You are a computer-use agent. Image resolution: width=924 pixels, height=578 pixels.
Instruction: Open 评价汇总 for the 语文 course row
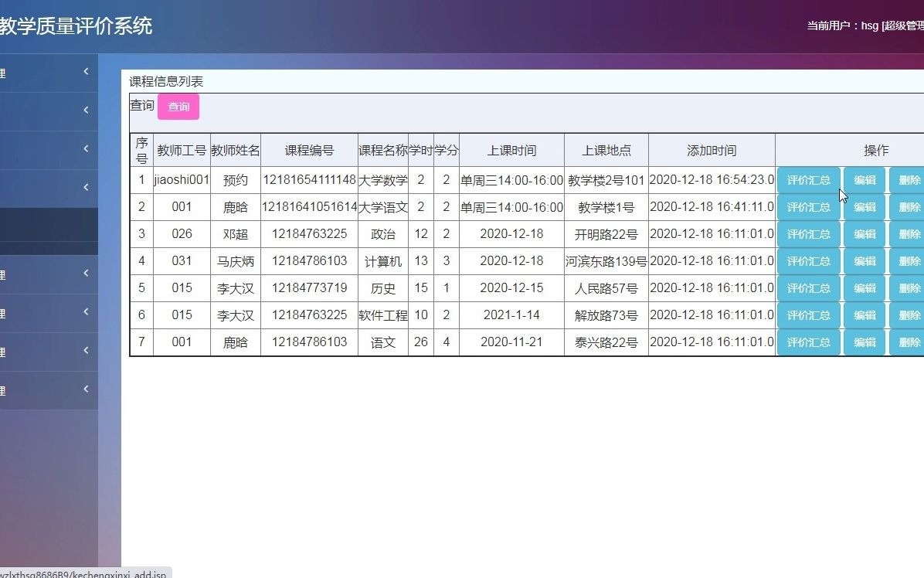pos(808,343)
